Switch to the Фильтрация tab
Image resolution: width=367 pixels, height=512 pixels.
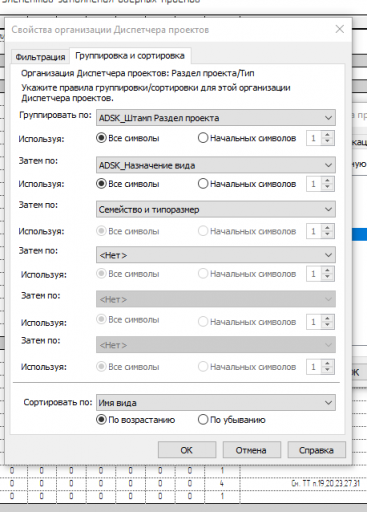point(40,57)
